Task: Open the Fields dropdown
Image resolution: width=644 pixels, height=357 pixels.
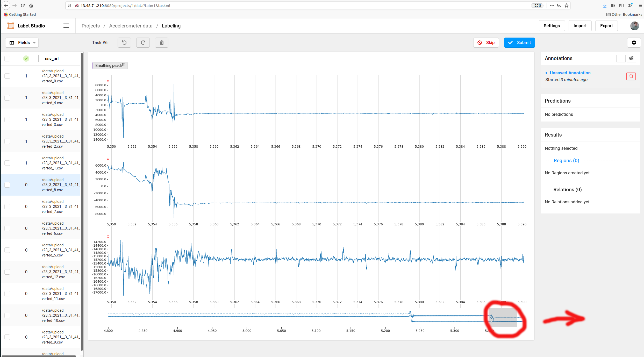Action: pos(22,42)
